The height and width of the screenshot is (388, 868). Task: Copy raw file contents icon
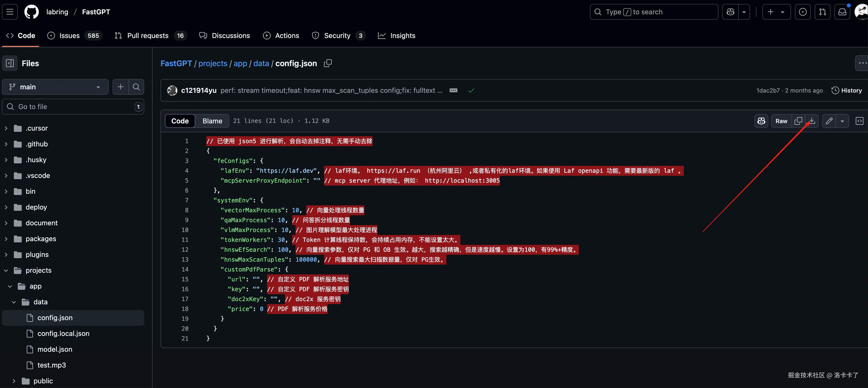(x=798, y=121)
